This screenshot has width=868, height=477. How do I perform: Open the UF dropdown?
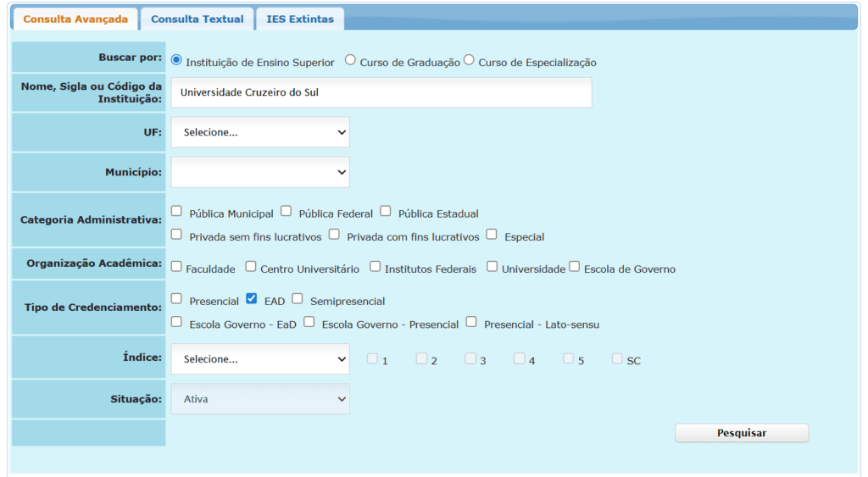[x=260, y=132]
